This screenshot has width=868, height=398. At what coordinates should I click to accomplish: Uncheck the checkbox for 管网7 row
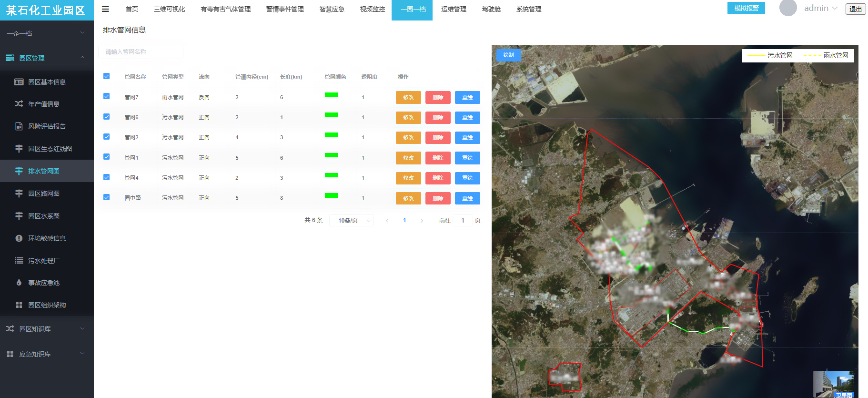pos(107,96)
